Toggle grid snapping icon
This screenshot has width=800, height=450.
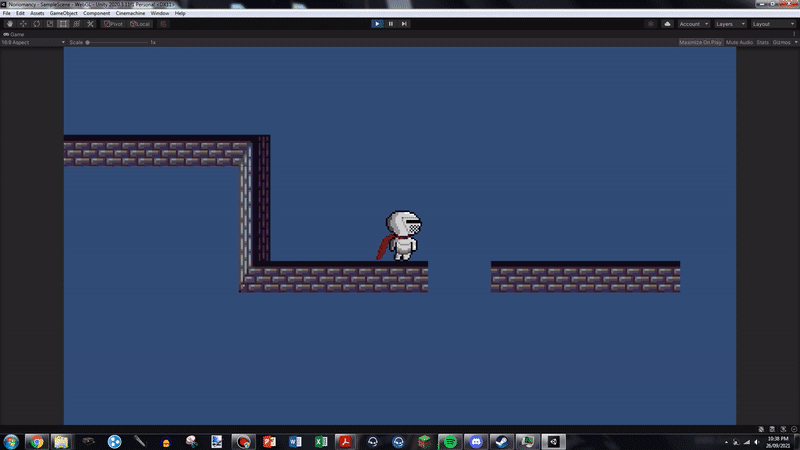click(163, 24)
